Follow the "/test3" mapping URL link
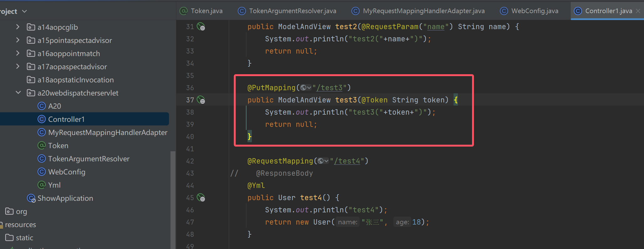This screenshot has height=249, width=644. (329, 88)
